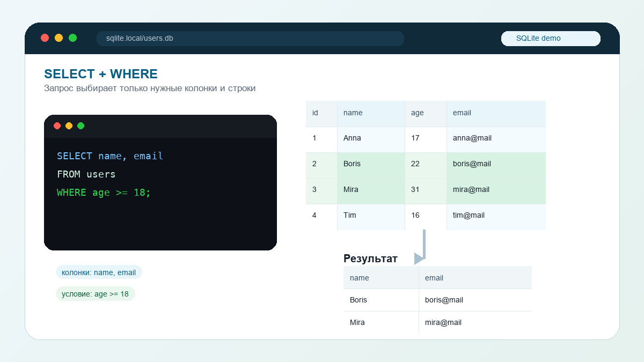Click 'boris@mail' in the users table

(x=496, y=165)
